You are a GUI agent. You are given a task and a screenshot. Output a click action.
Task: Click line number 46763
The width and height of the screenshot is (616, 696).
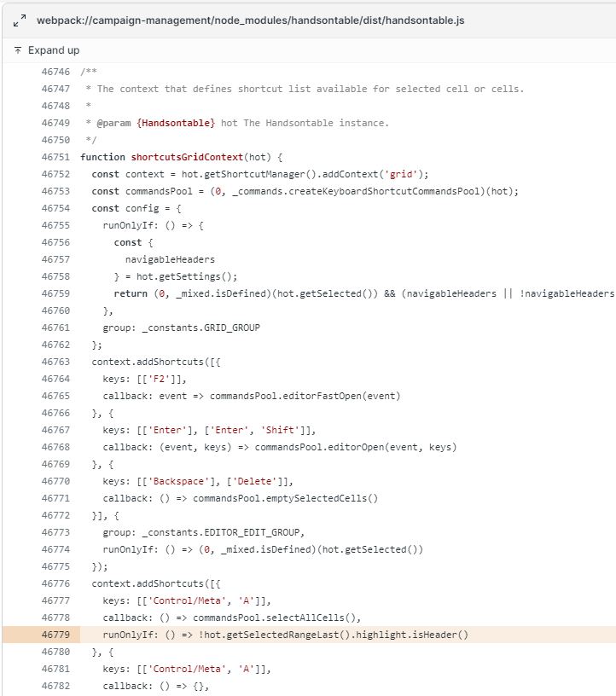pos(56,362)
